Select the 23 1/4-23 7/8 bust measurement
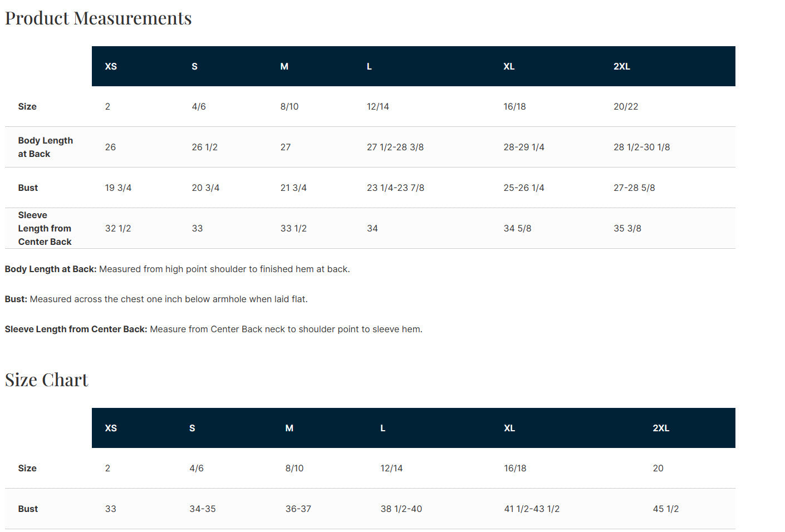Viewport: 785px width, 532px height. tap(395, 188)
